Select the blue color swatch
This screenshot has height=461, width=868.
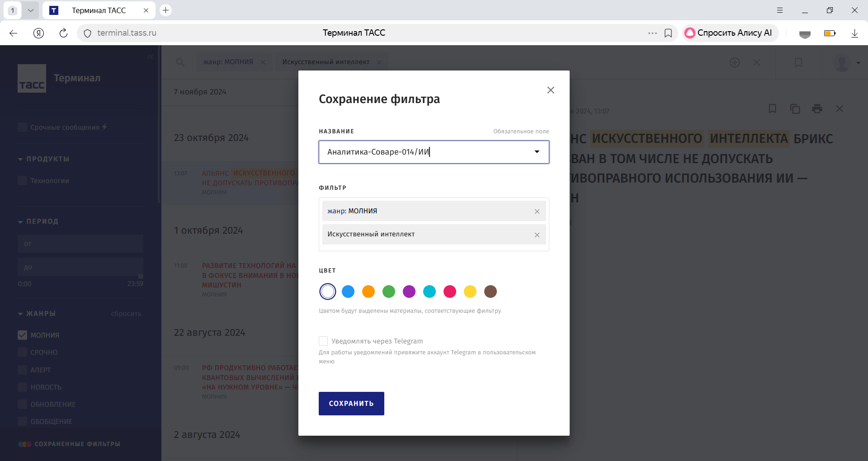pos(348,292)
